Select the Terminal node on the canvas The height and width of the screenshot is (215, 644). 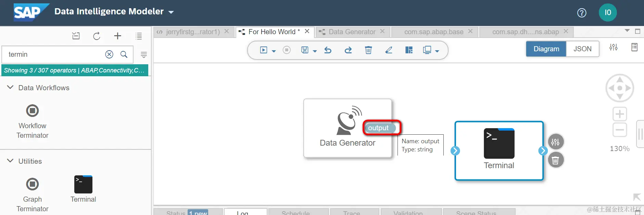click(499, 150)
